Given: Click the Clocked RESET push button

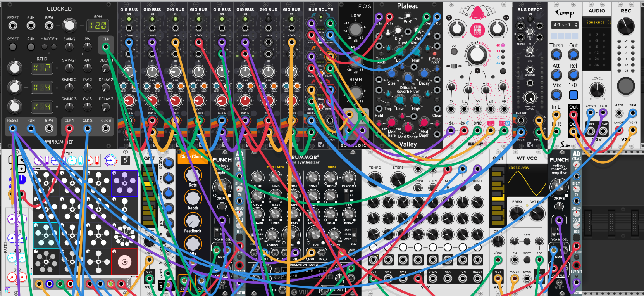Looking at the screenshot, I should [13, 47].
